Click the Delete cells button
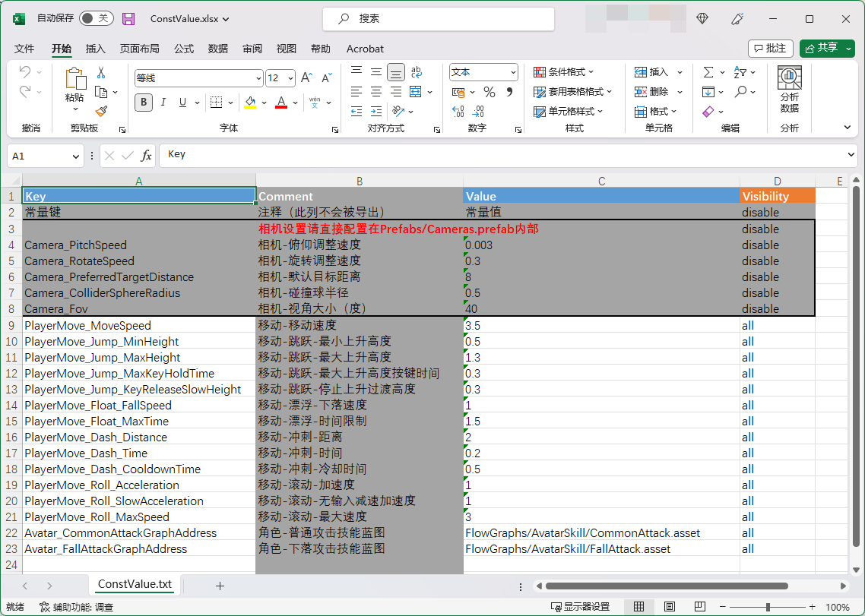The width and height of the screenshot is (865, 616). click(651, 92)
